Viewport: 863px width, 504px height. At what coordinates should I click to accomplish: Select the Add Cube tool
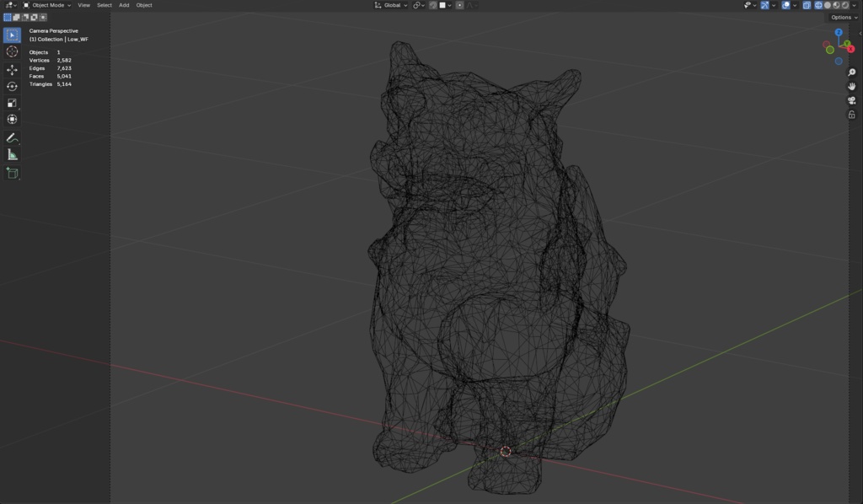pyautogui.click(x=12, y=174)
